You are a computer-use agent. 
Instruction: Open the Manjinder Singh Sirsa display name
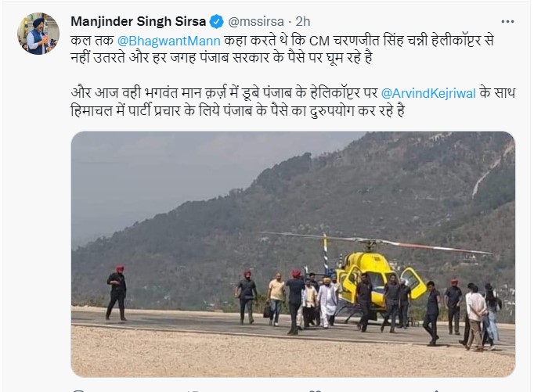(x=139, y=21)
